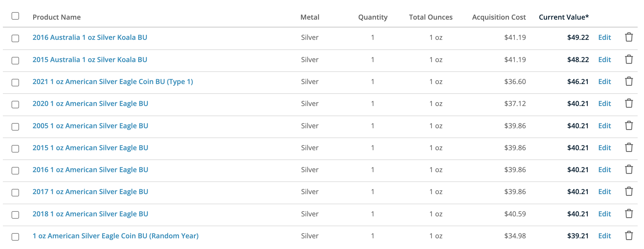The width and height of the screenshot is (644, 249).
Task: Remove the 2018 American Silver Eagle BU
Action: [x=629, y=214]
